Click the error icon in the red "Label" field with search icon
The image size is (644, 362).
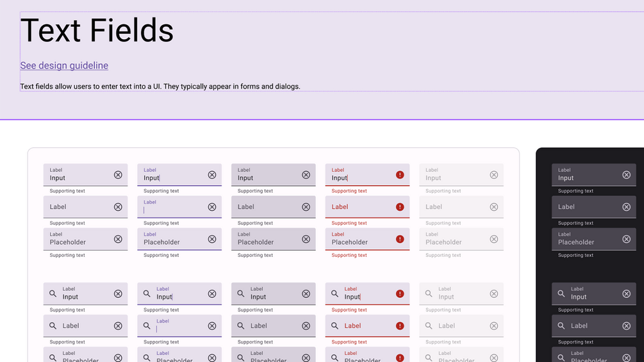(x=400, y=325)
